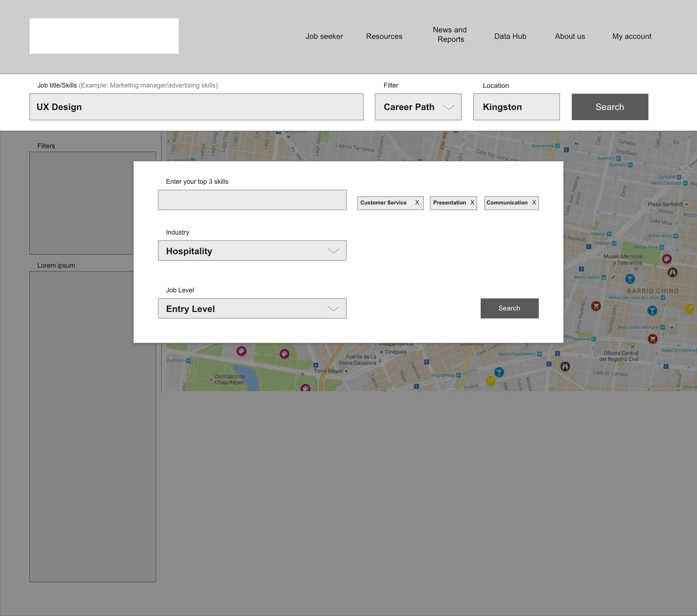Click the red shopping cart map pin
The width and height of the screenshot is (697, 616).
coord(596,306)
